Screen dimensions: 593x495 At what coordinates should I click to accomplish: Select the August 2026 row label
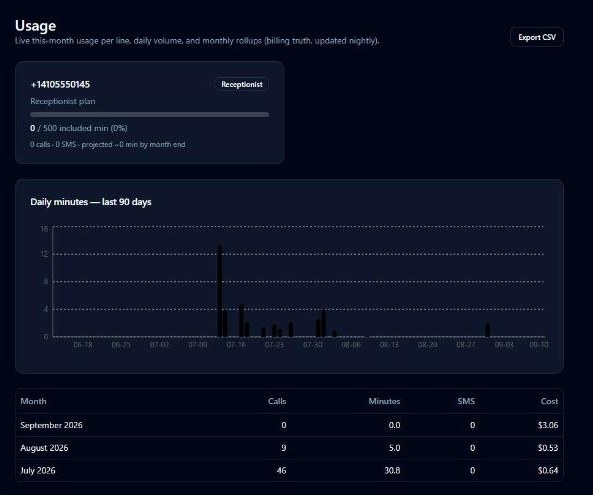[x=44, y=448]
